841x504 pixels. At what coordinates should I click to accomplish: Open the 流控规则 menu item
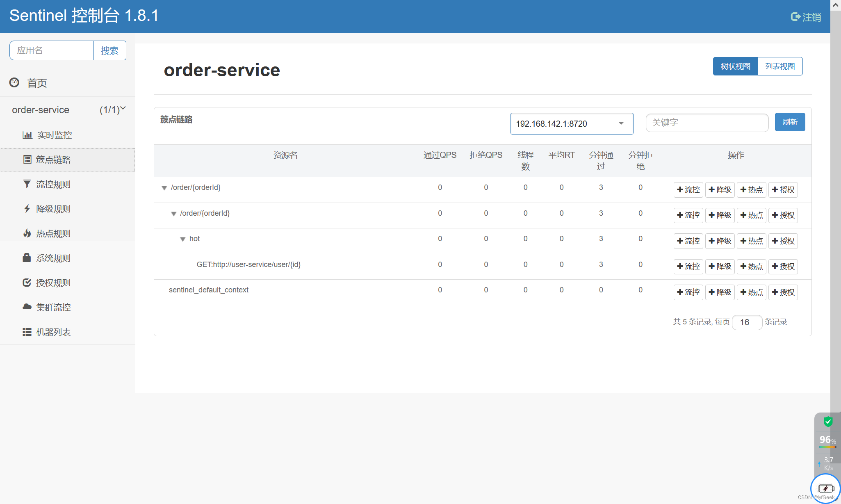pos(67,184)
